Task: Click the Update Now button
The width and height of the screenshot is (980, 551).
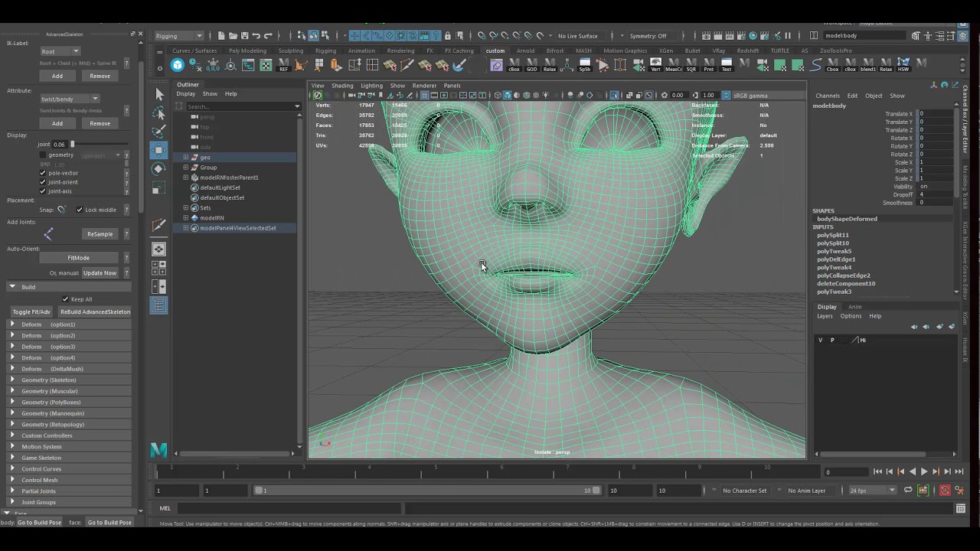Action: pos(100,273)
